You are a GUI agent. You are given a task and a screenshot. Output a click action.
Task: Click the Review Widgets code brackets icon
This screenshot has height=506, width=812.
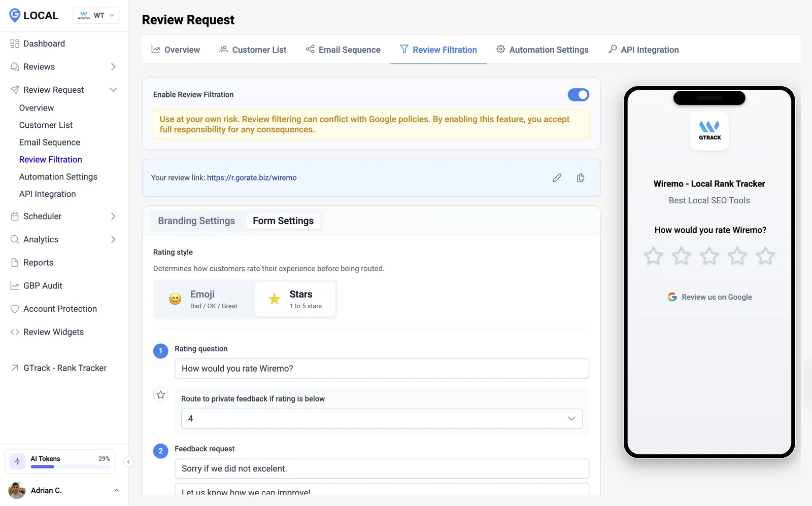15,332
